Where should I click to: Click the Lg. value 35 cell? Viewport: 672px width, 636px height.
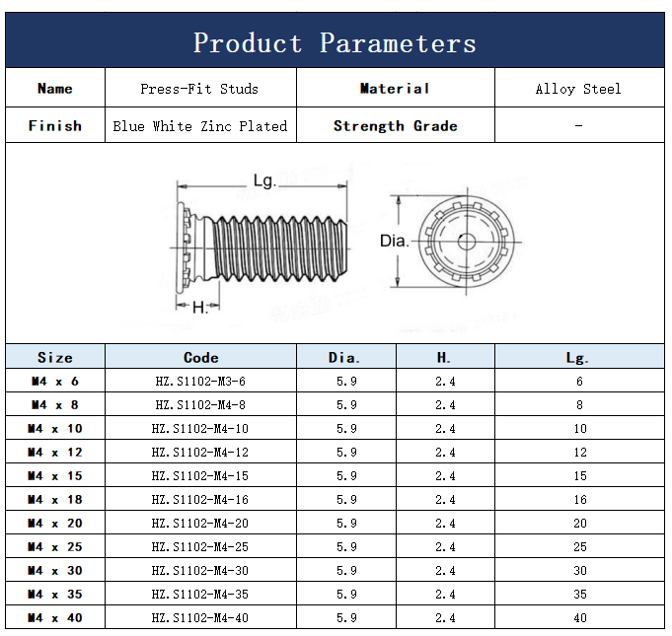pyautogui.click(x=579, y=594)
